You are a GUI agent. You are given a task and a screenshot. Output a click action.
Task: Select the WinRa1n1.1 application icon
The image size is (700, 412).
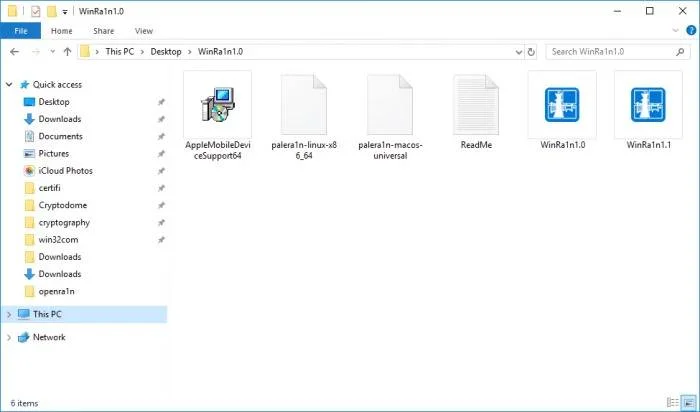[648, 105]
